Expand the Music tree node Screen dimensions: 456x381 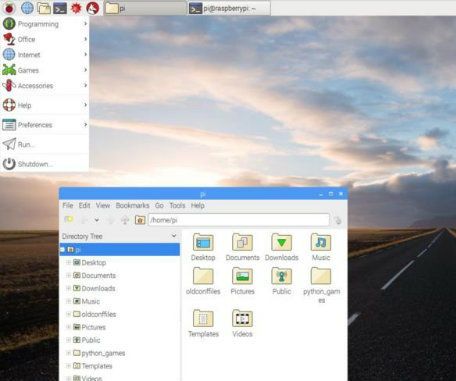tap(68, 301)
